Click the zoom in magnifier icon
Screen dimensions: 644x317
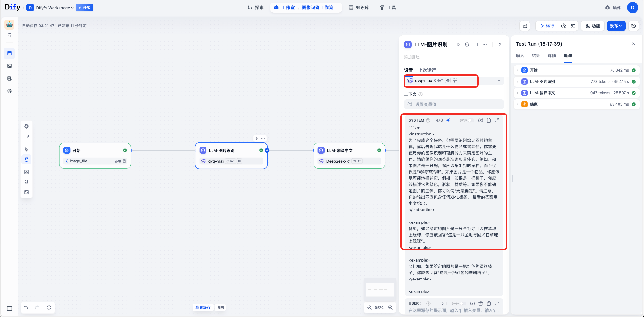[390, 308]
